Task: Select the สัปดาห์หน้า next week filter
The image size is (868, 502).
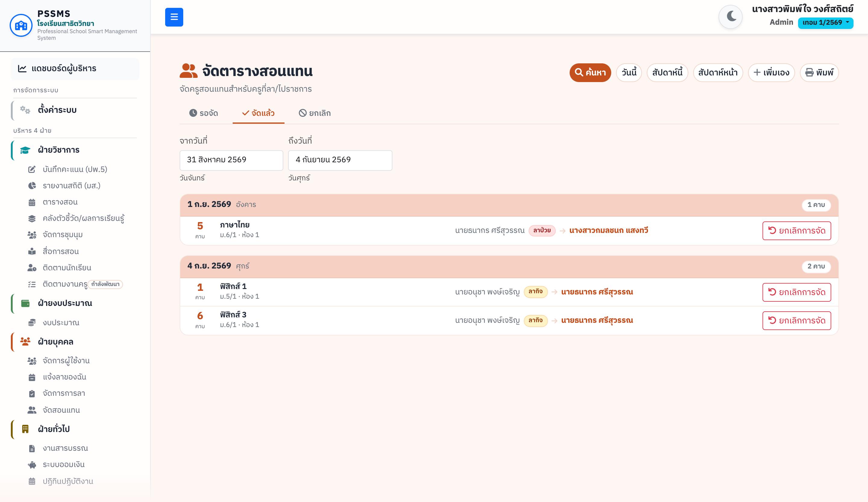Action: point(718,72)
